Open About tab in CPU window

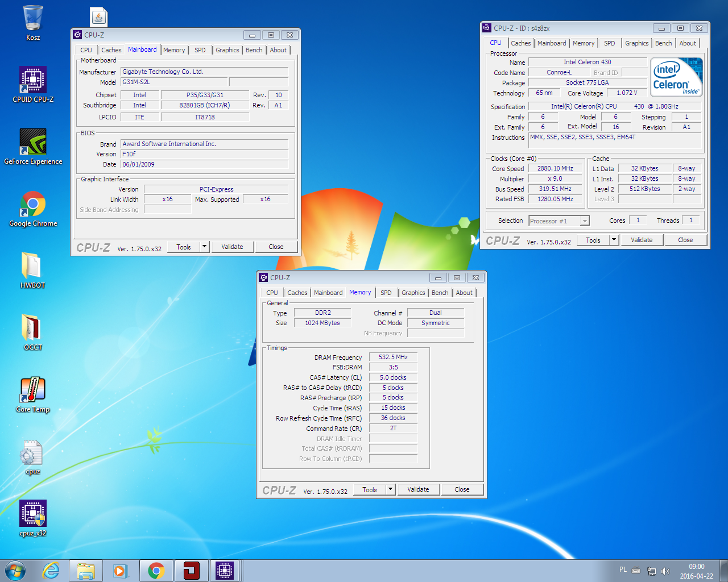point(688,43)
